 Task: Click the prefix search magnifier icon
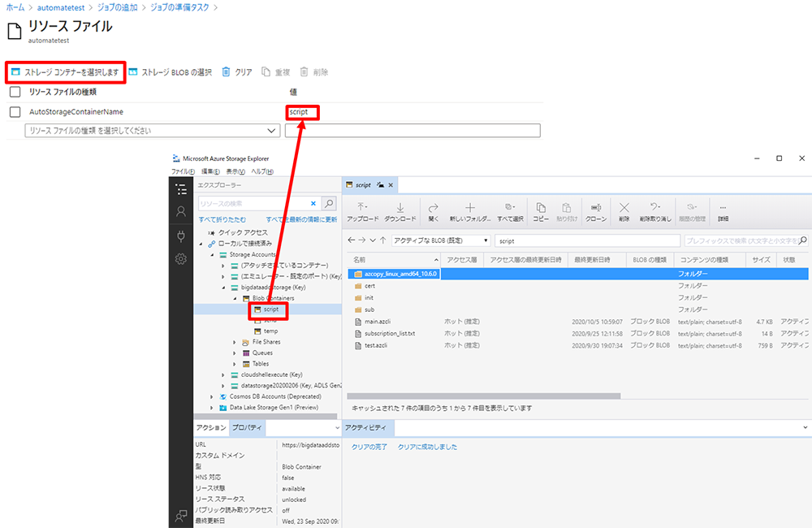803,240
